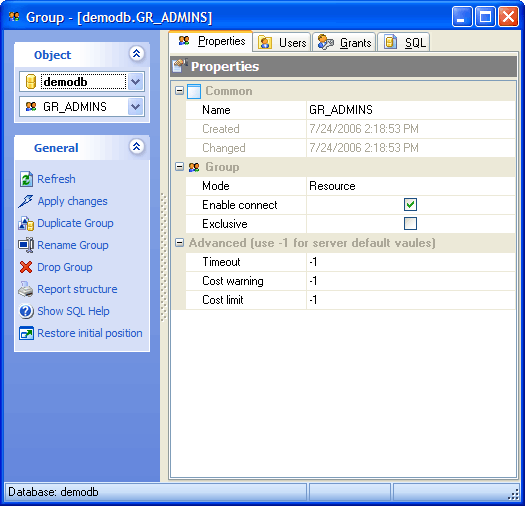Click the Group section users icon

[194, 167]
